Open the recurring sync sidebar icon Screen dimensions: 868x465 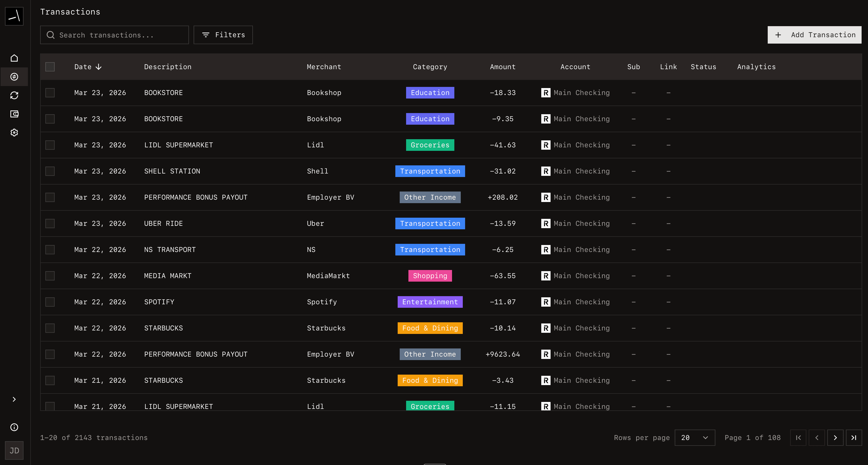[14, 95]
